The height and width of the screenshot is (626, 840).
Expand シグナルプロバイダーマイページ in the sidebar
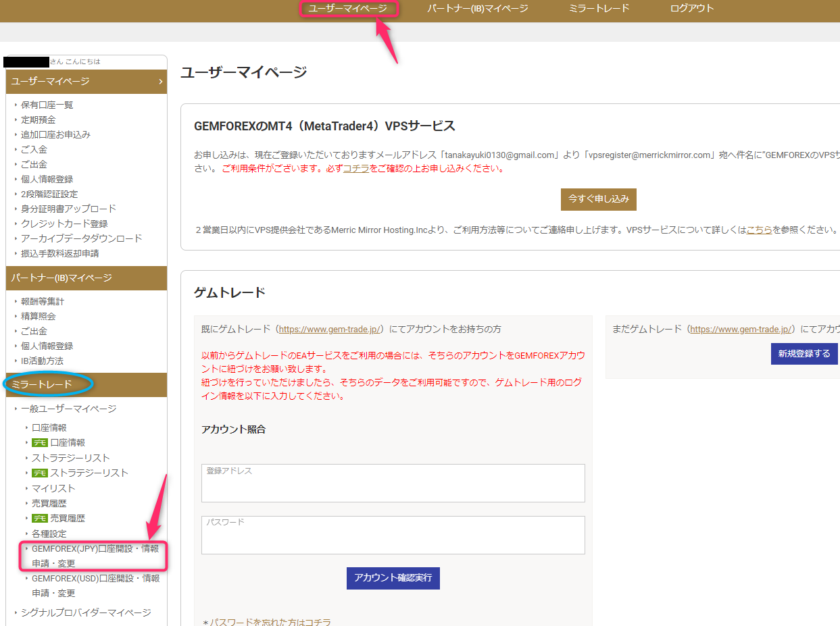click(x=86, y=612)
